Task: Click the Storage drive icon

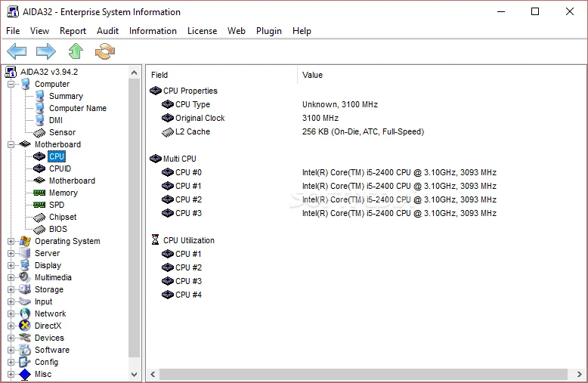Action: click(25, 289)
